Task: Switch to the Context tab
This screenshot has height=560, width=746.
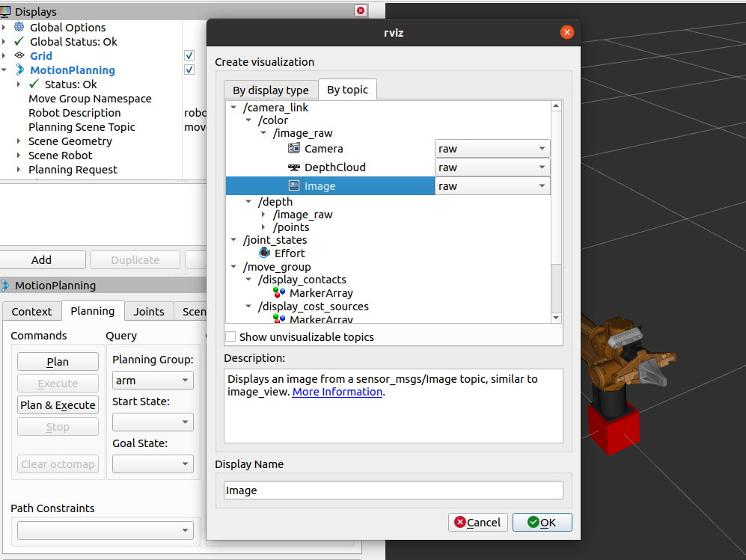Action: pyautogui.click(x=31, y=311)
